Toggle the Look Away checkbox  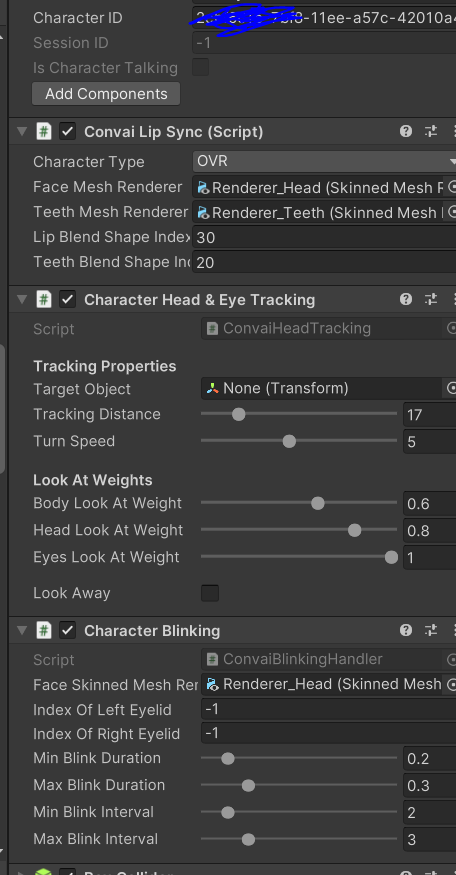click(210, 593)
